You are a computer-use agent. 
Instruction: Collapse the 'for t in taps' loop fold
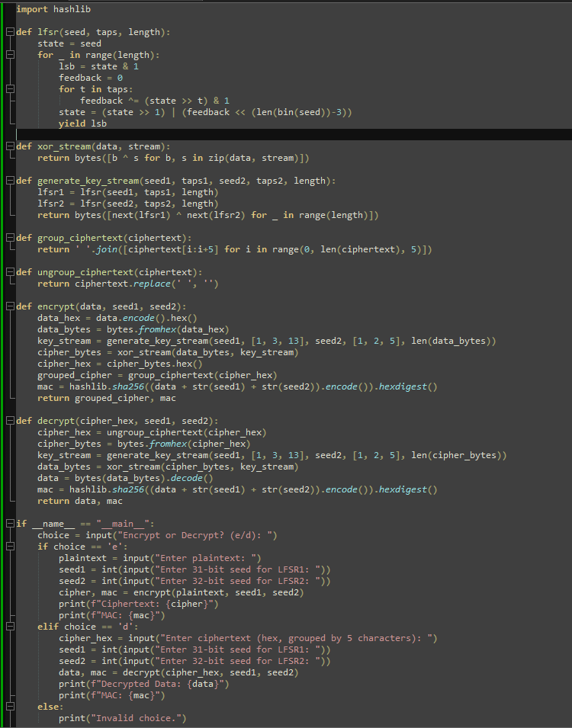coord(10,89)
